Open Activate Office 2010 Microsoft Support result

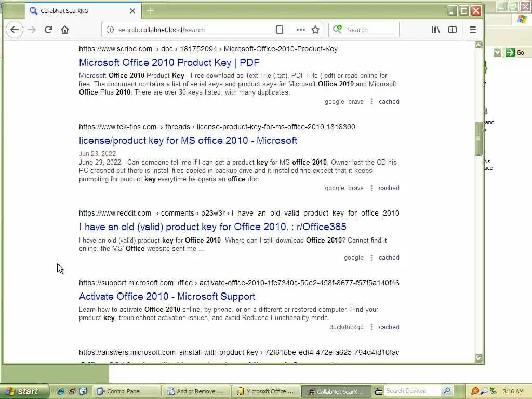pyautogui.click(x=167, y=296)
